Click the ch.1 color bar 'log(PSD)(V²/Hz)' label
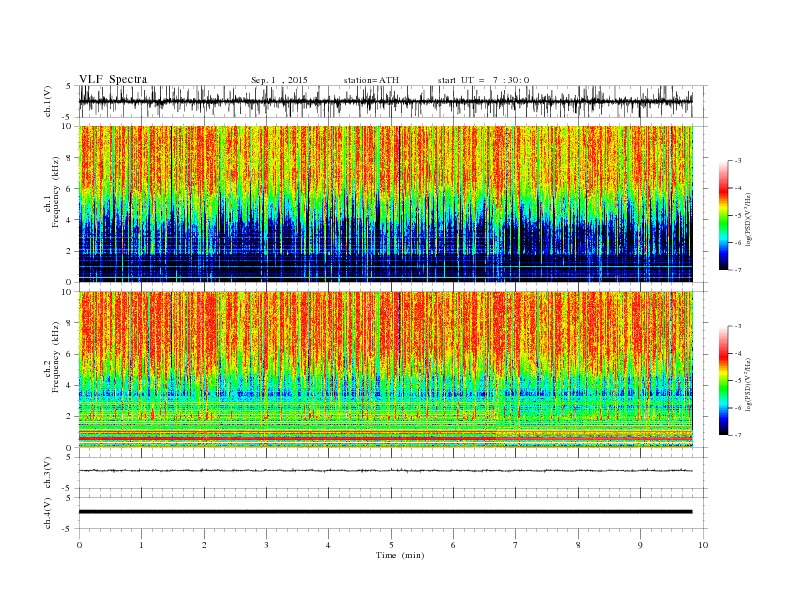 coord(748,219)
